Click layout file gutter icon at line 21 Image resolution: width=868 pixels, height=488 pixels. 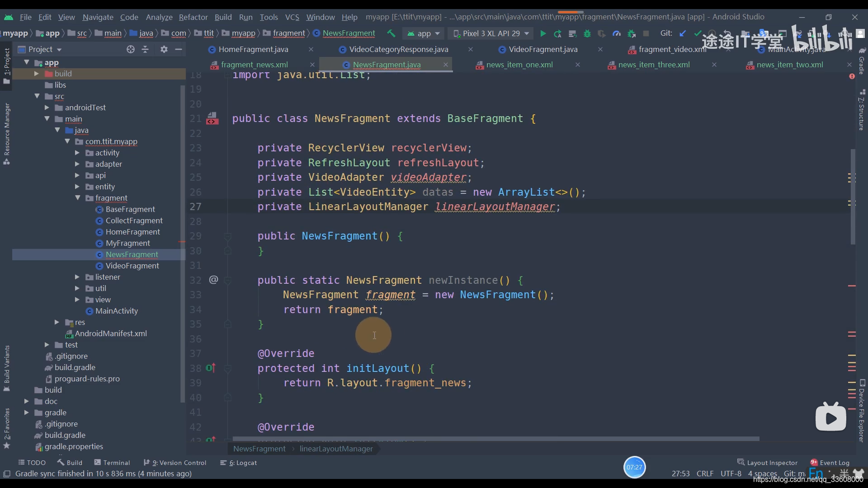point(212,118)
